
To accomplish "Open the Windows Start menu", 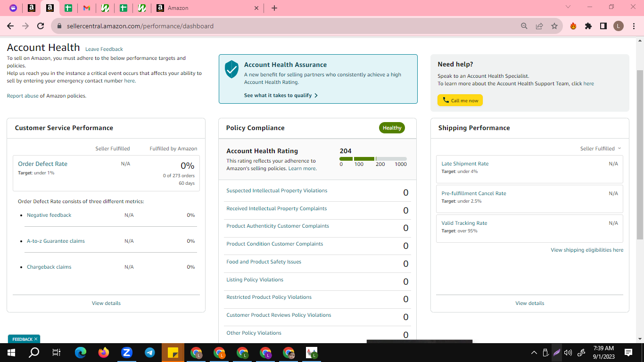I will click(x=11, y=353).
